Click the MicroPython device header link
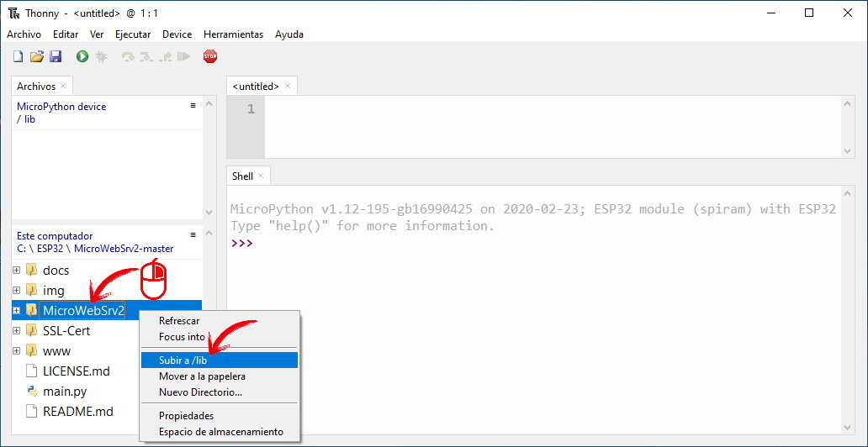Viewport: 868px width, 447px height. 61,106
